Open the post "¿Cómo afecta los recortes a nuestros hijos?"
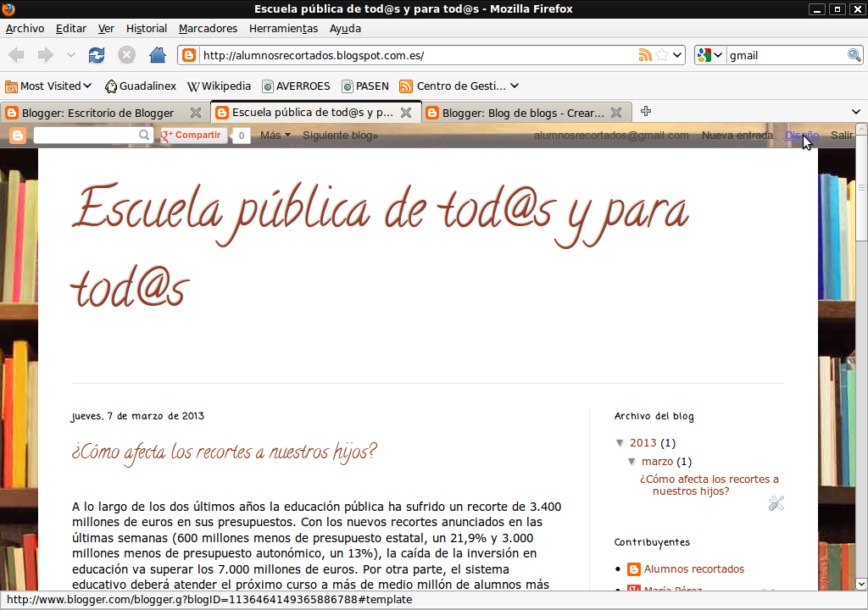This screenshot has height=610, width=868. pyautogui.click(x=709, y=485)
